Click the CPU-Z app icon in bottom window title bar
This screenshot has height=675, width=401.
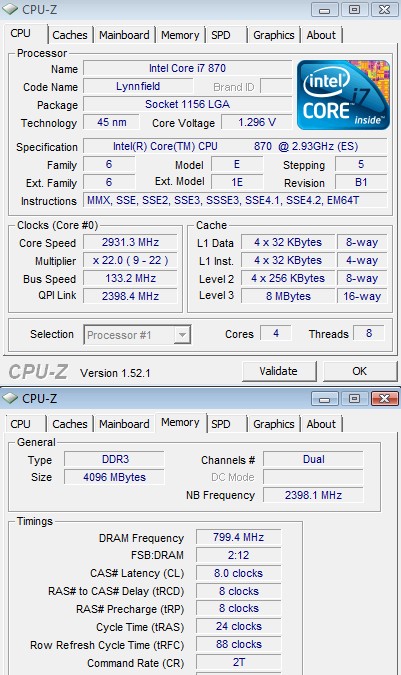pyautogui.click(x=10, y=398)
